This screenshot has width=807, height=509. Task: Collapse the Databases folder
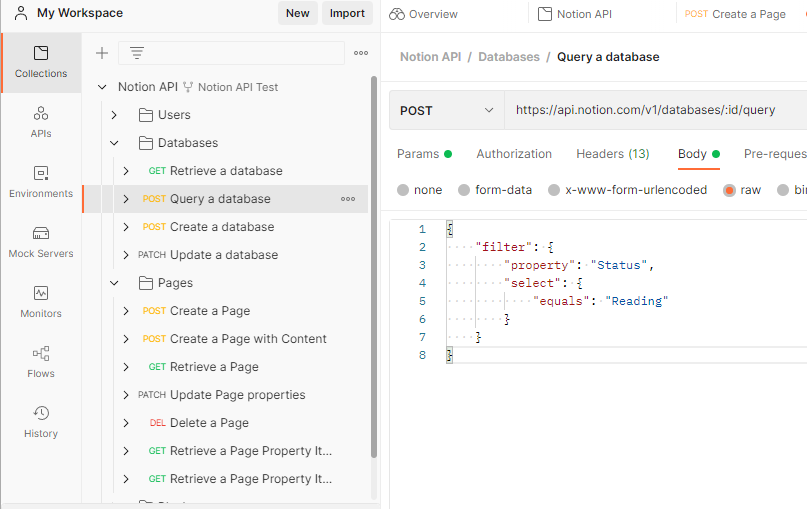[x=114, y=143]
